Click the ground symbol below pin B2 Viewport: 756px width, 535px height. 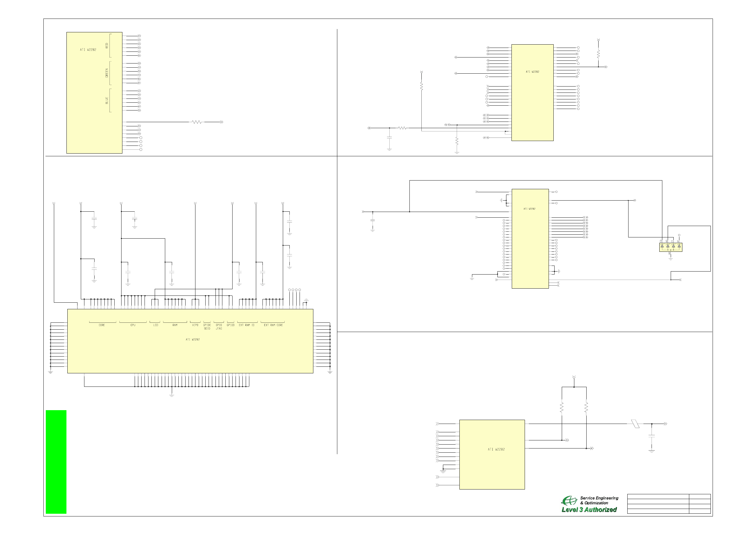click(670, 259)
